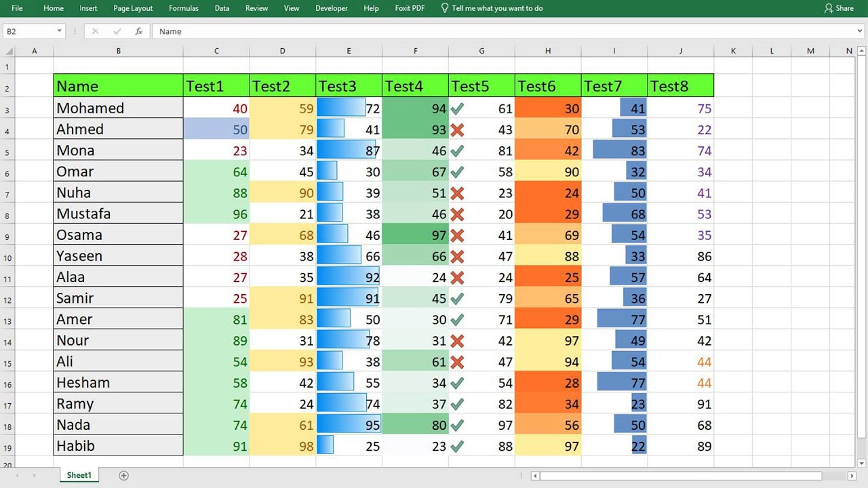Select the cell with name Mustafa
Viewport: 868px width, 488px height.
pos(119,213)
